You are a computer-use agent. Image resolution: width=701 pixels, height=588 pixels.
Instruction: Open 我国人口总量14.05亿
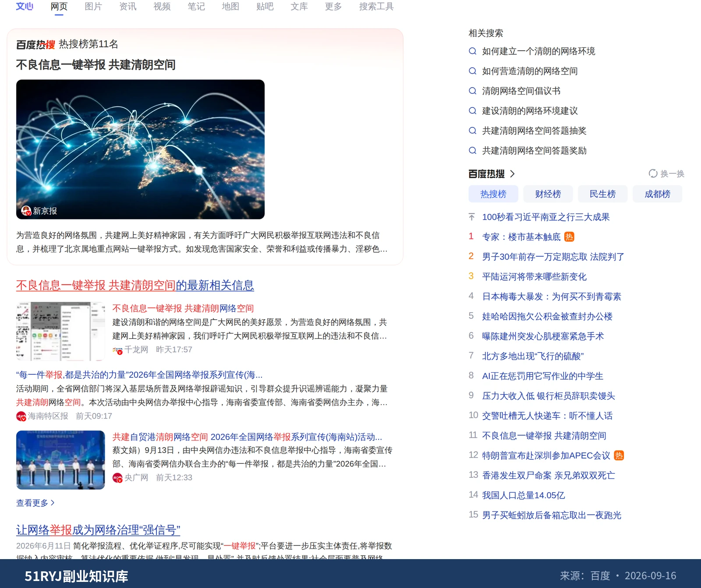tap(524, 496)
